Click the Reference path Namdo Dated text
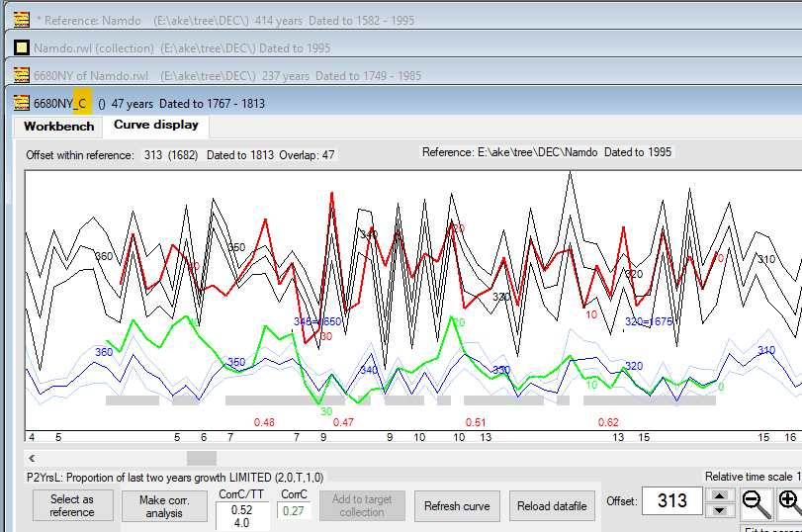 [547, 152]
